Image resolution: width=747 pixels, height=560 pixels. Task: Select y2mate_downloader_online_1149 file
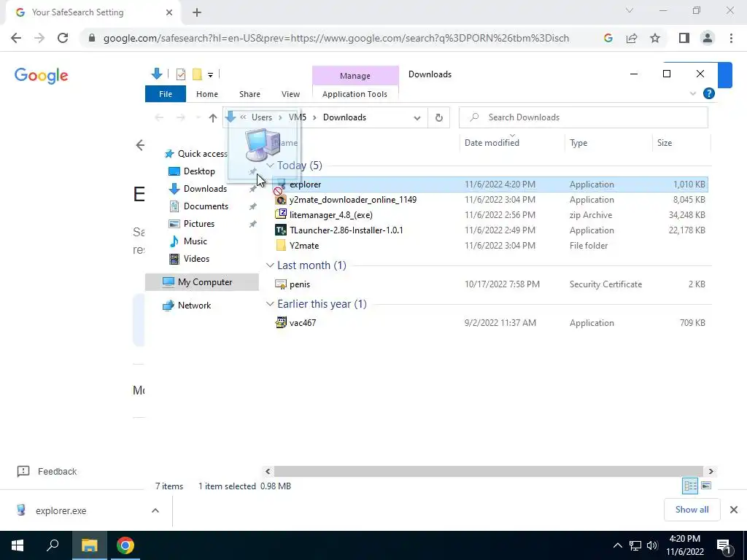click(491, 200)
